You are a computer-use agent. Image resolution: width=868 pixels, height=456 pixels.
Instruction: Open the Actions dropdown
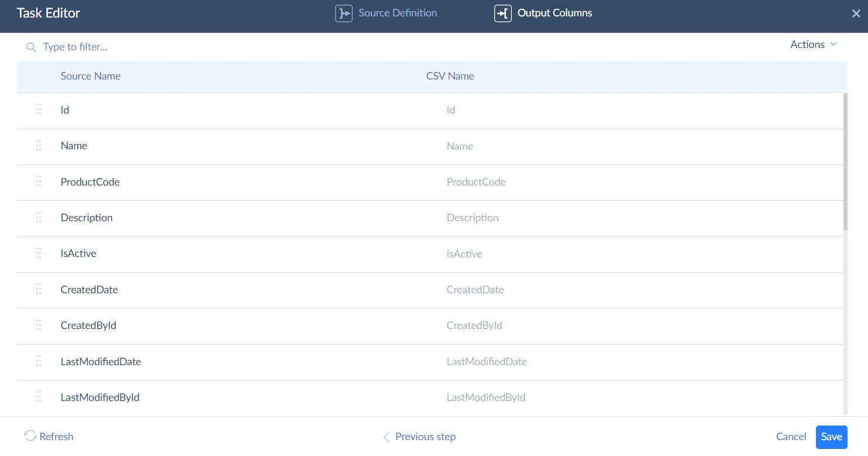coord(813,44)
